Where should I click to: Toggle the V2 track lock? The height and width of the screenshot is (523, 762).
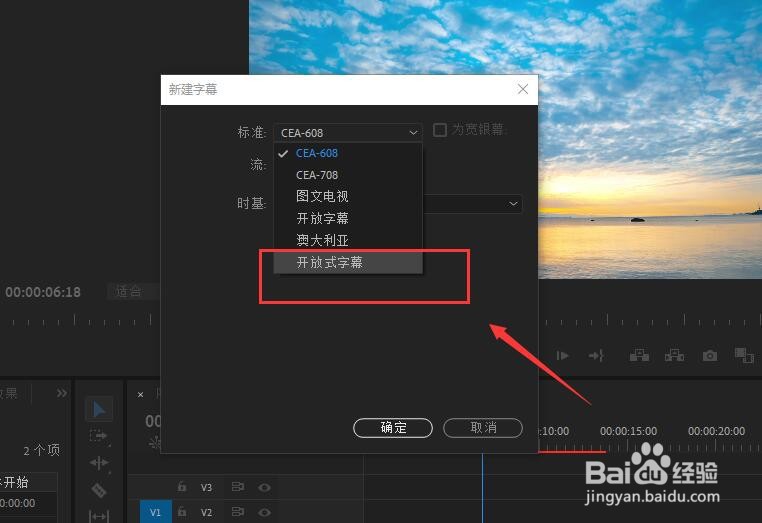(x=182, y=512)
